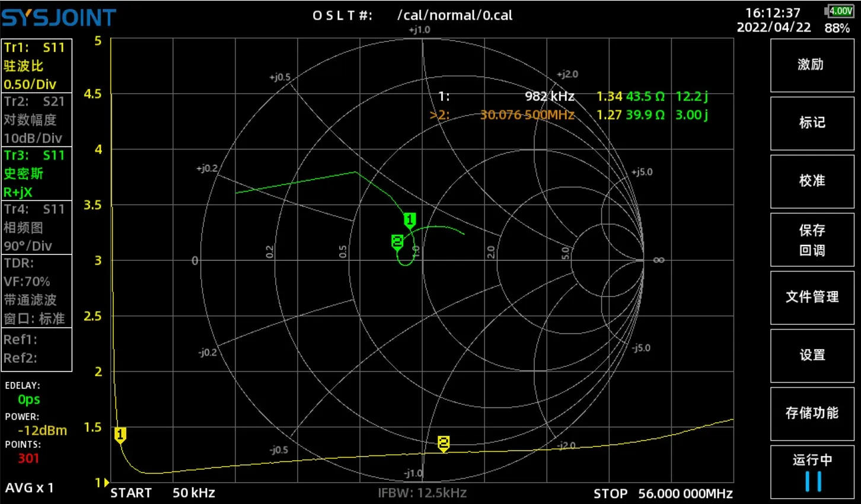Toggle trace Tr3 S11 Smith chart

(37, 174)
